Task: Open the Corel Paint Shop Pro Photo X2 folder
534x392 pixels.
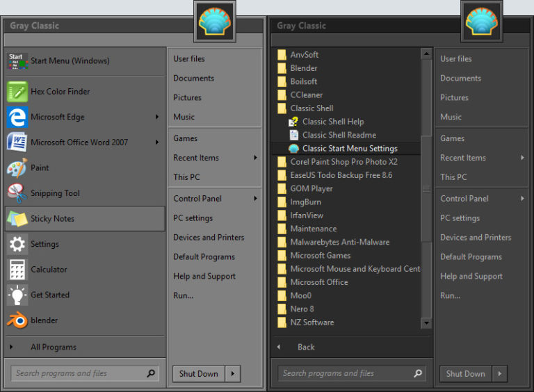Action: point(343,162)
